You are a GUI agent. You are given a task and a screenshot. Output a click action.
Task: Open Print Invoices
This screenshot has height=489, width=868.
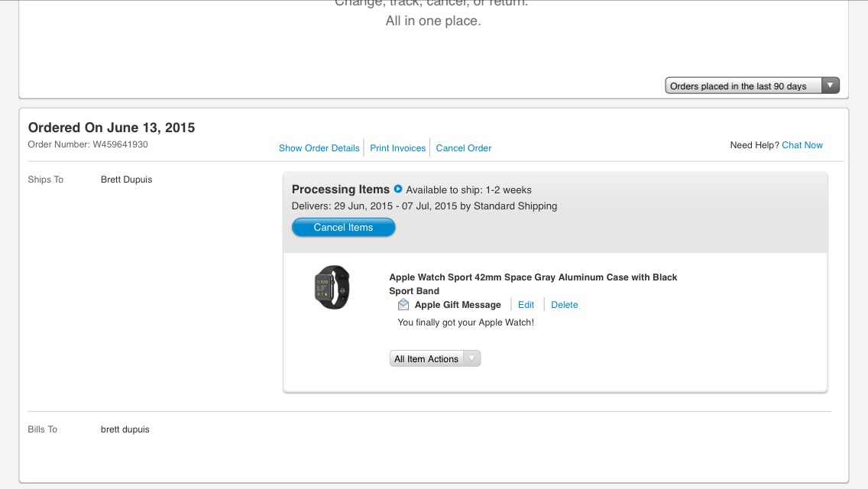pyautogui.click(x=397, y=148)
